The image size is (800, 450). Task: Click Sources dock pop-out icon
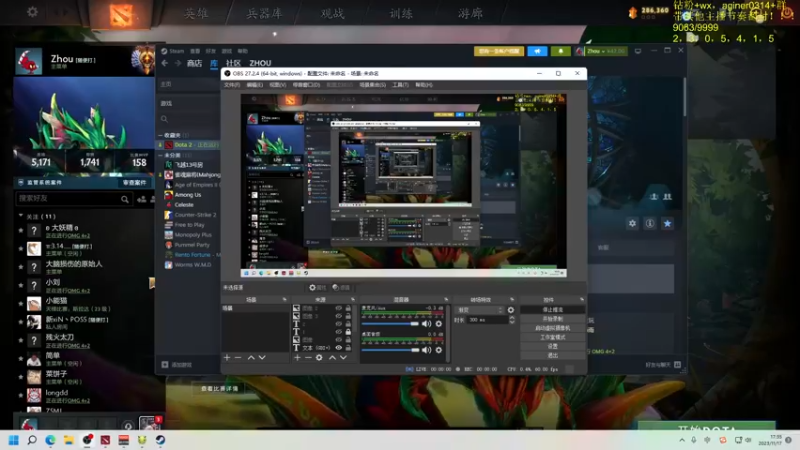[352, 299]
